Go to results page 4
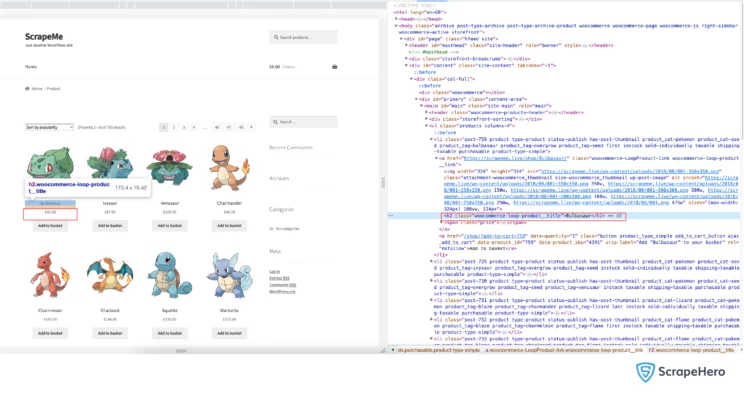This screenshot has height=396, width=744. [194, 127]
